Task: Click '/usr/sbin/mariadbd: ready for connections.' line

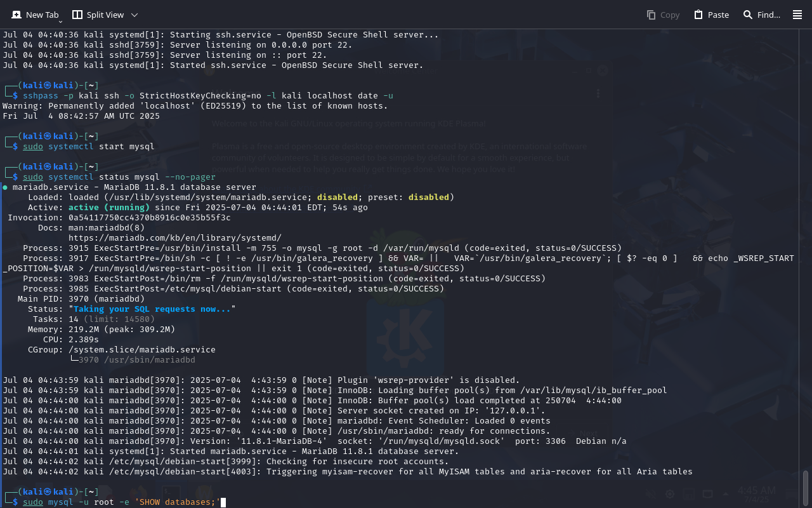Action: point(277,431)
